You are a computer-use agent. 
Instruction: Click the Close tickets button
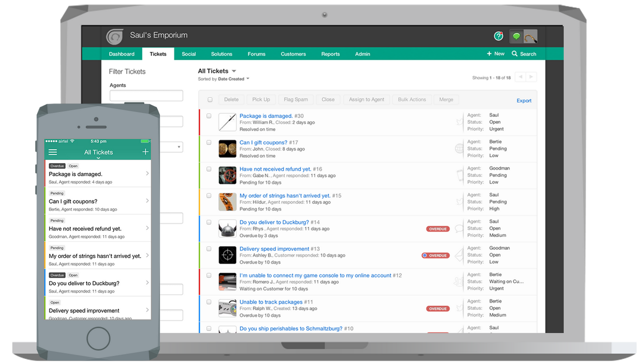pyautogui.click(x=328, y=99)
